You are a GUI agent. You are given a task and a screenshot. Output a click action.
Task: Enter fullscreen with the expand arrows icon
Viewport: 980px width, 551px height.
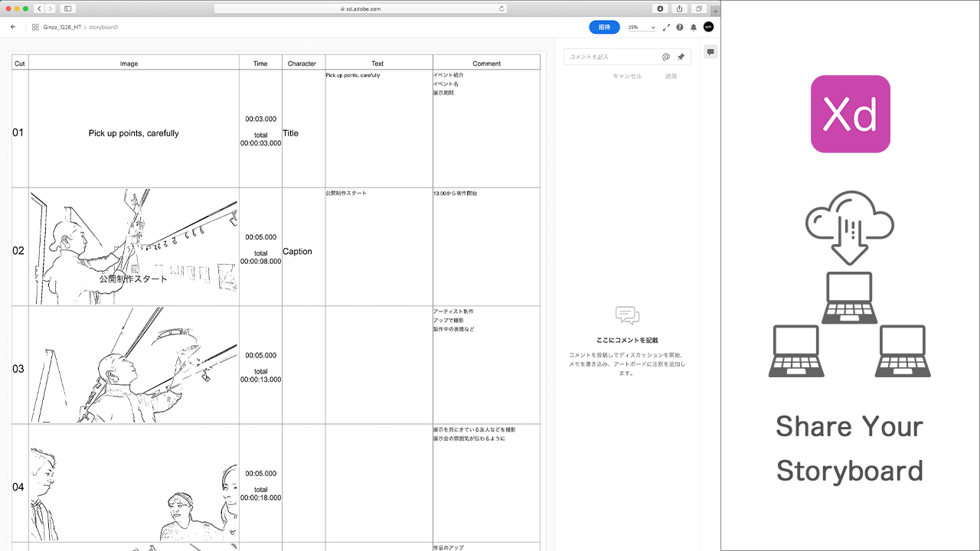tap(666, 27)
